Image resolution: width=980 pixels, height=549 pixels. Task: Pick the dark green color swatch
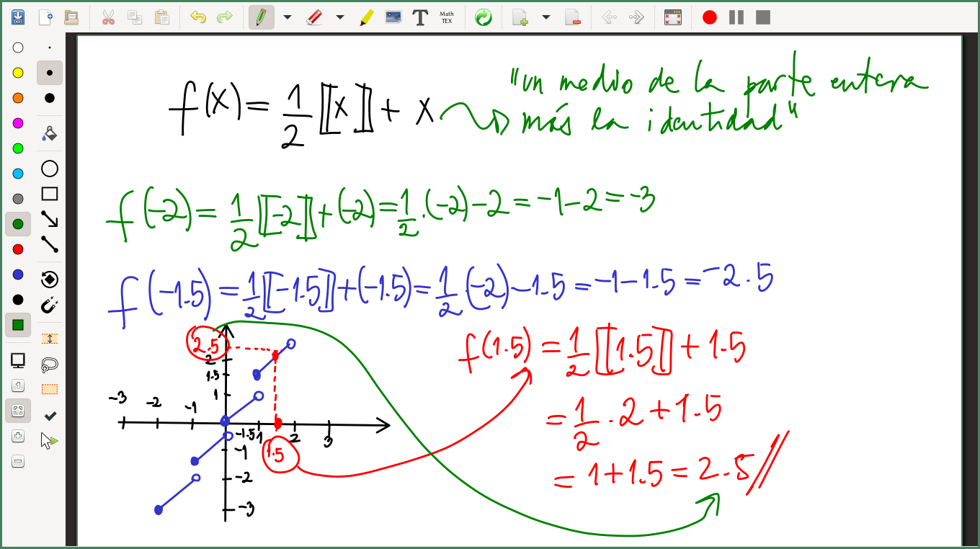(18, 224)
